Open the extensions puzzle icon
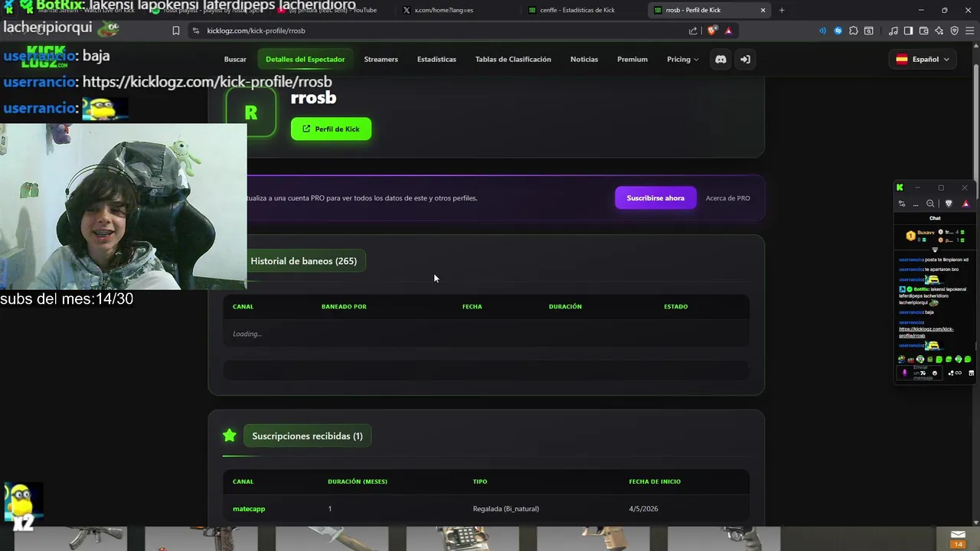 [x=854, y=31]
